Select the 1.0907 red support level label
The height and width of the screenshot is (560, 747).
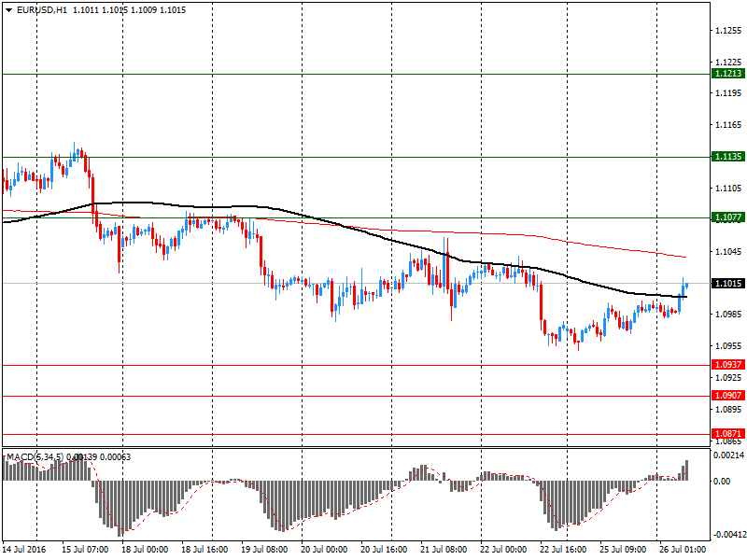pos(728,395)
